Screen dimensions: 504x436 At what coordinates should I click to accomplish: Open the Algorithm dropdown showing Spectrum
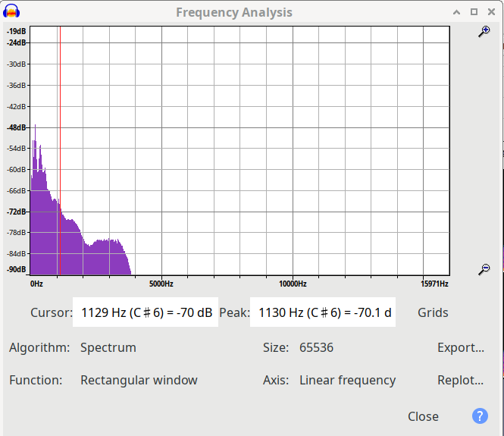tap(108, 348)
